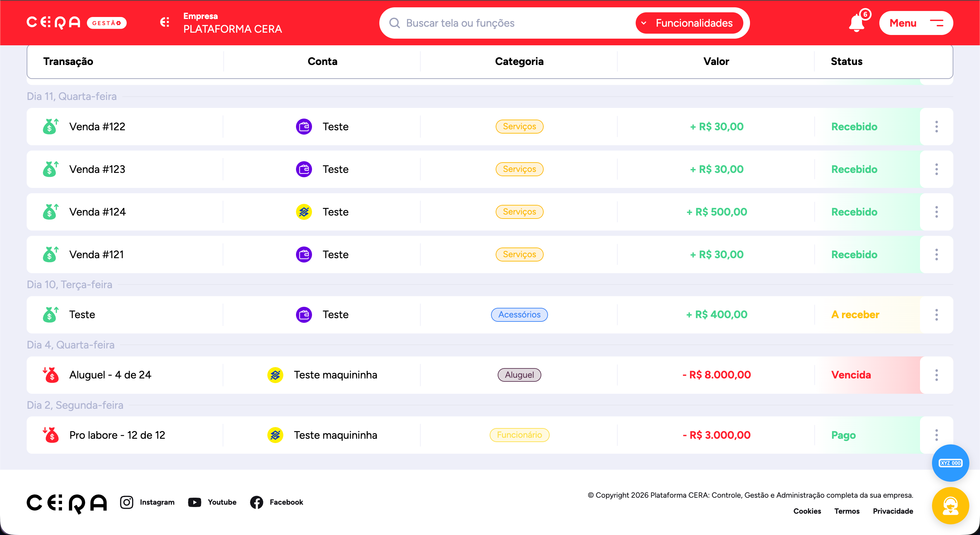Screen dimensions: 980x535
Task: Open three-dot menu for the A receber row
Action: click(936, 315)
